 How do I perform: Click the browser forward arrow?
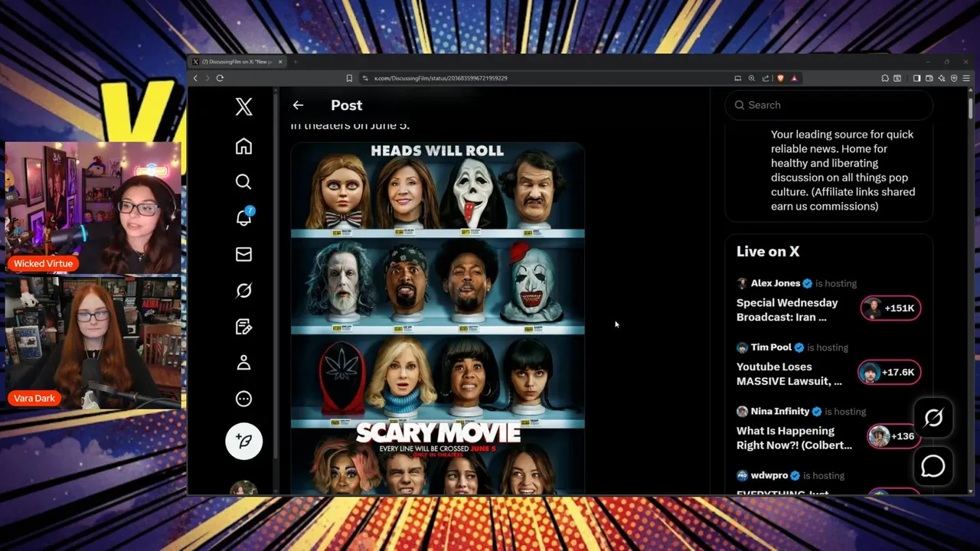207,78
